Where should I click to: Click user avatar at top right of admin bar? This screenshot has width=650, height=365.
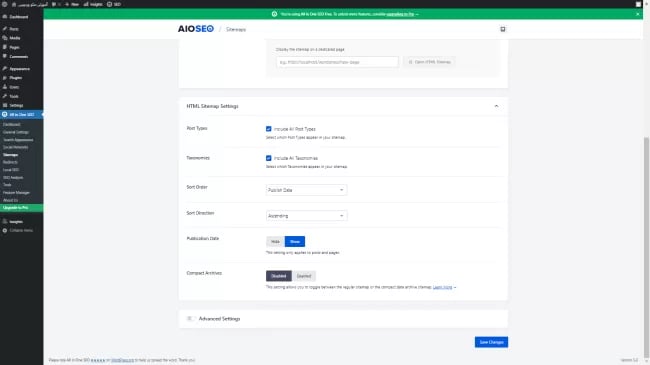point(638,4)
